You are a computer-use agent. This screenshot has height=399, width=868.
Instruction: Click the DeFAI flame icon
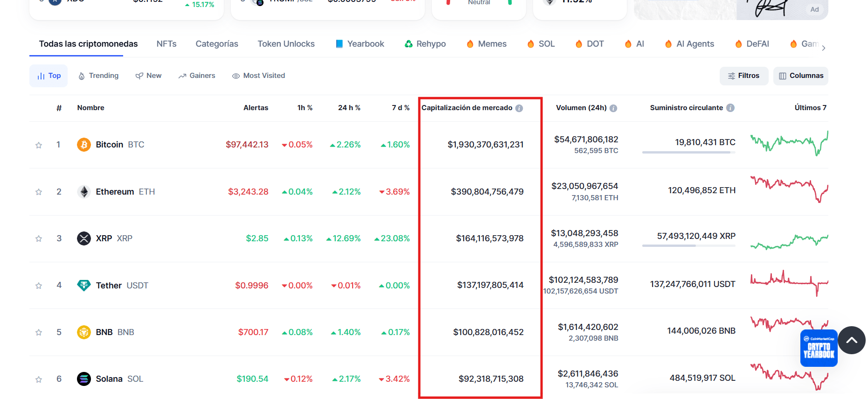point(738,44)
